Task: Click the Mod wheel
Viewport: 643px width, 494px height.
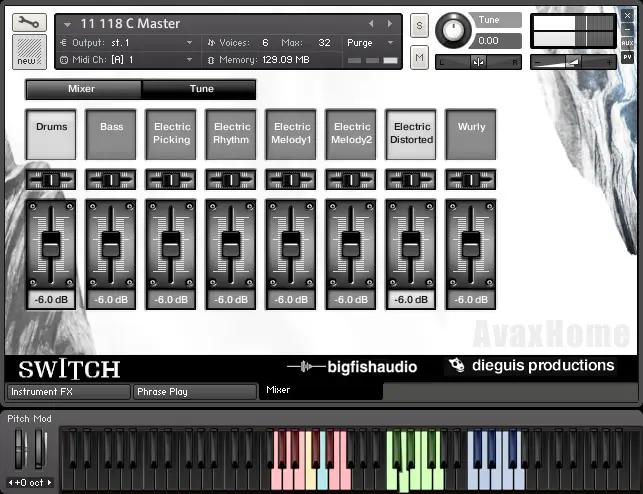Action: [40, 448]
